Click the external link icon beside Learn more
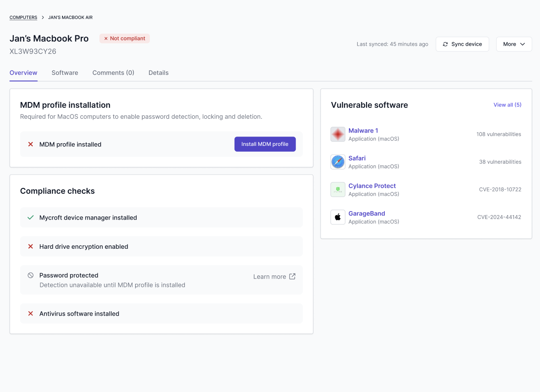Image resolution: width=540 pixels, height=392 pixels. [292, 276]
